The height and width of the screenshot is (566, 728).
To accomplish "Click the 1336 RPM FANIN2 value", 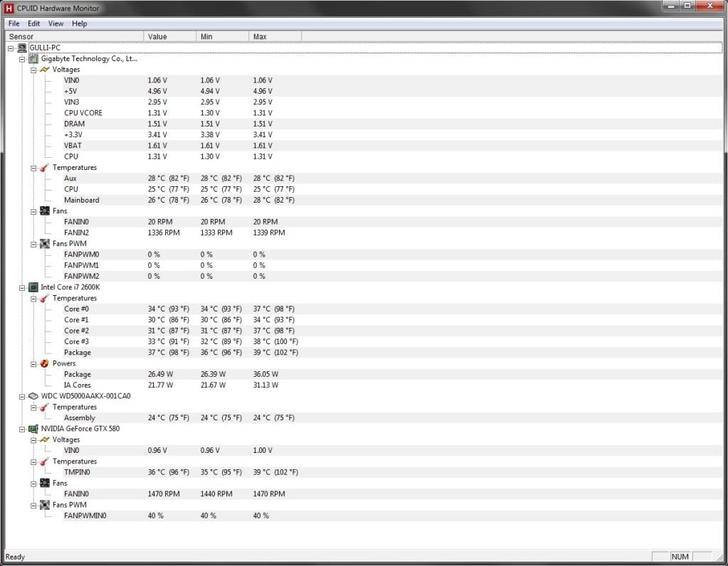I will 164,233.
